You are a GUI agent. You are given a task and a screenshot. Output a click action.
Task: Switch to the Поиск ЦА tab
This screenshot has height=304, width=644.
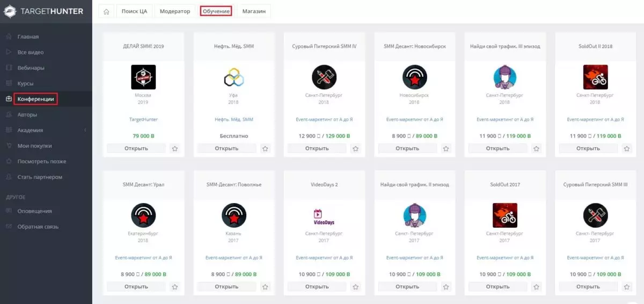click(x=134, y=11)
